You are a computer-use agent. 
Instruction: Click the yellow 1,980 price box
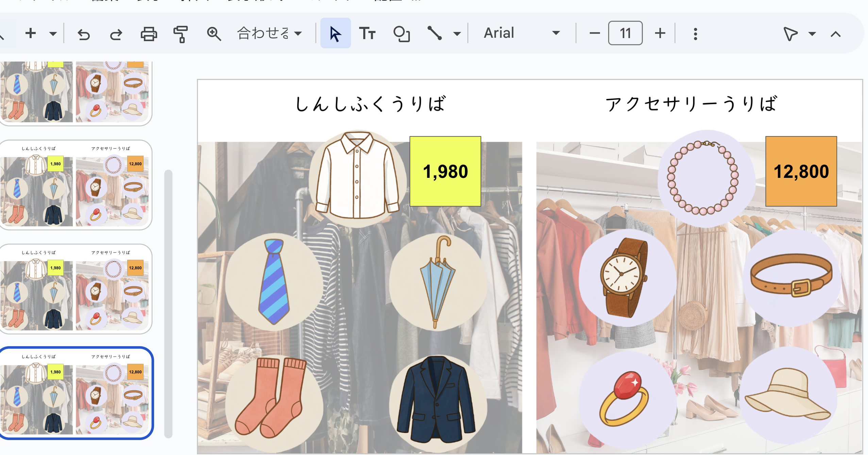(445, 171)
